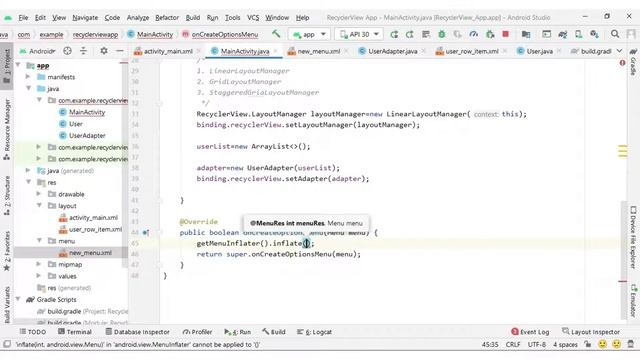
Task: Expand the mipmap folder
Action: click(39, 264)
